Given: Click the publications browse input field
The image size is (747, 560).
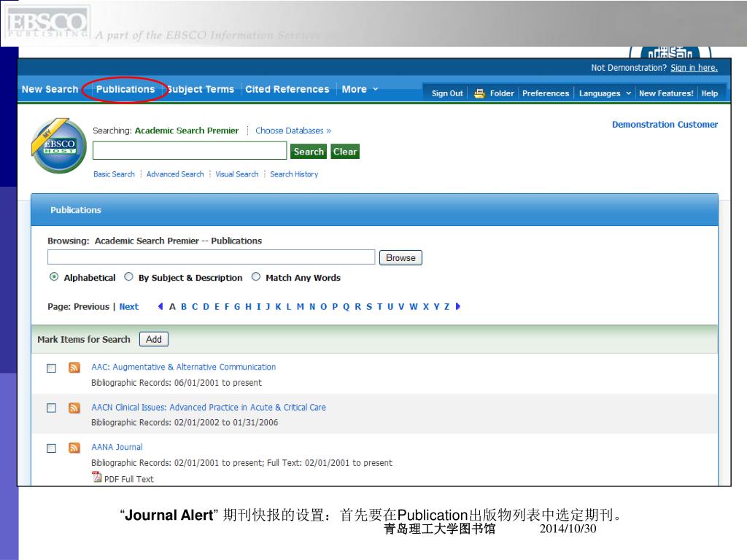Looking at the screenshot, I should coord(211,257).
